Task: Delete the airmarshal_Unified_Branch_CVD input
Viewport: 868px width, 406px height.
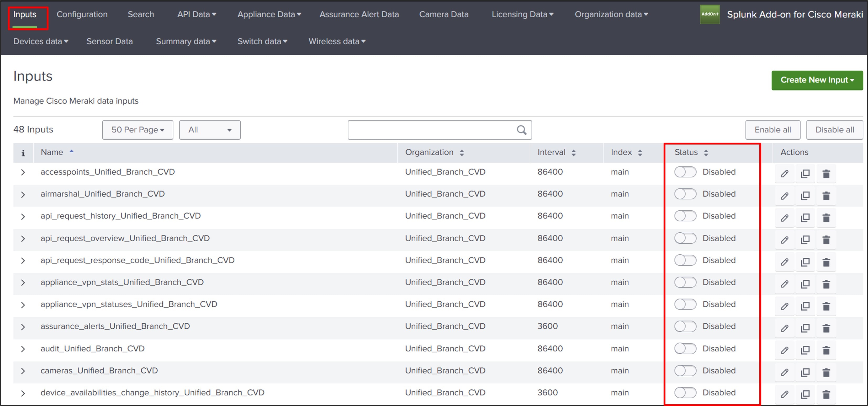Action: 826,196
